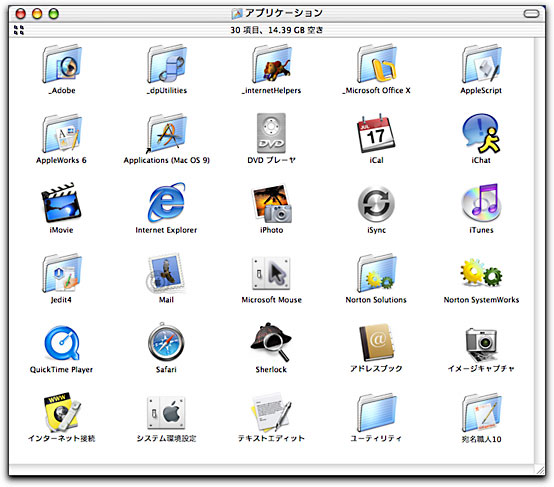Select the Safari compass icon
The height and width of the screenshot is (487, 554).
[166, 342]
